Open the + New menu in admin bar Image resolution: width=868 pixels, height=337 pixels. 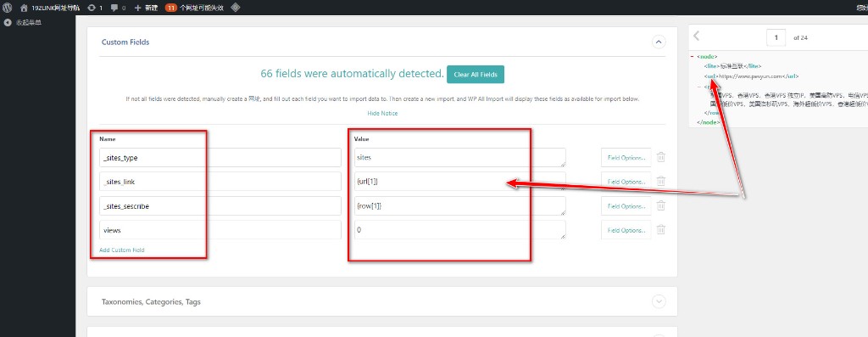click(x=146, y=8)
